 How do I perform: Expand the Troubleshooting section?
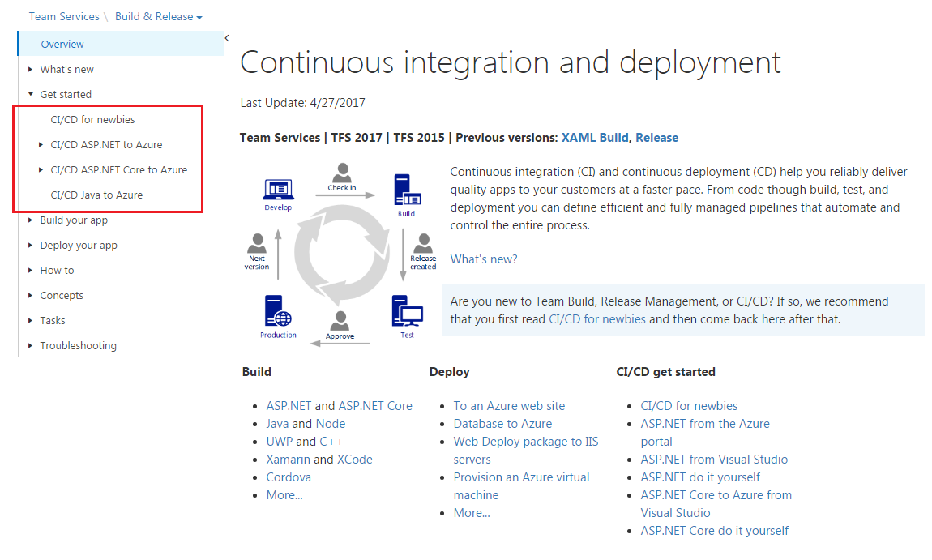point(31,345)
